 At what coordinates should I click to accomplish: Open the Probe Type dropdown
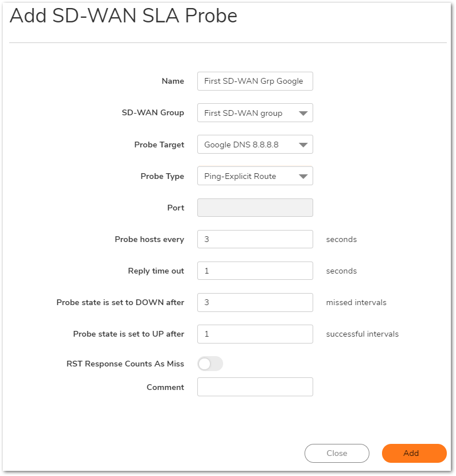(x=255, y=176)
